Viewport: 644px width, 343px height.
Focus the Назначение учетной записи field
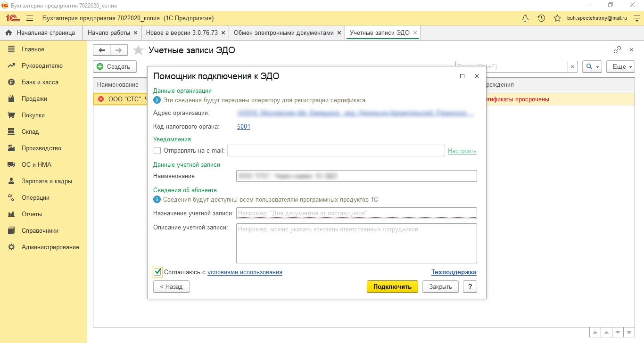click(x=356, y=213)
